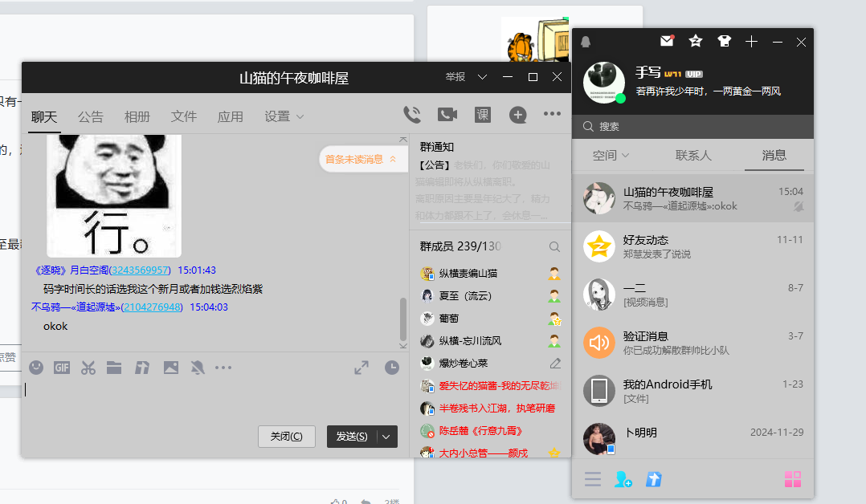Open QQ mailbox via envelope icon
Viewport: 866px width, 504px height.
pos(667,41)
